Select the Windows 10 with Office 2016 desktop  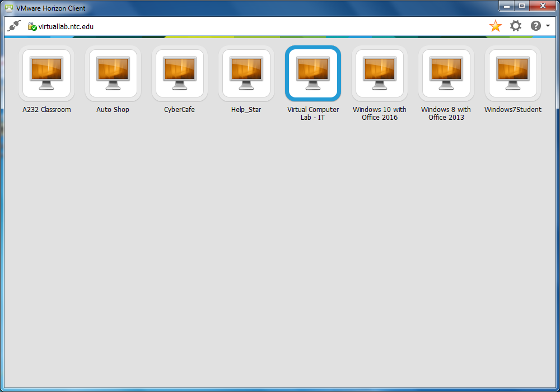[380, 73]
